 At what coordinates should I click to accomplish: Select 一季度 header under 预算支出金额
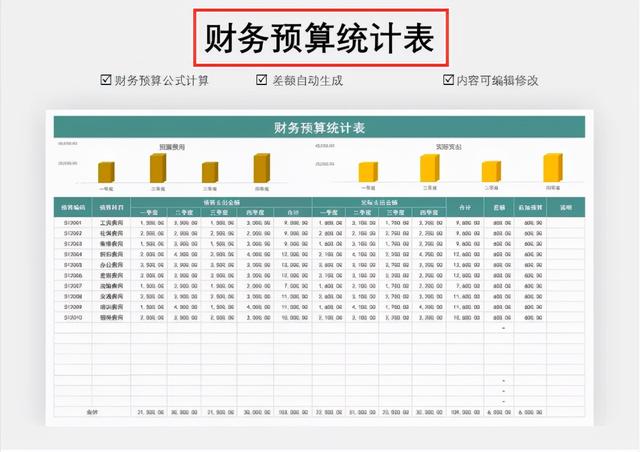pos(149,212)
